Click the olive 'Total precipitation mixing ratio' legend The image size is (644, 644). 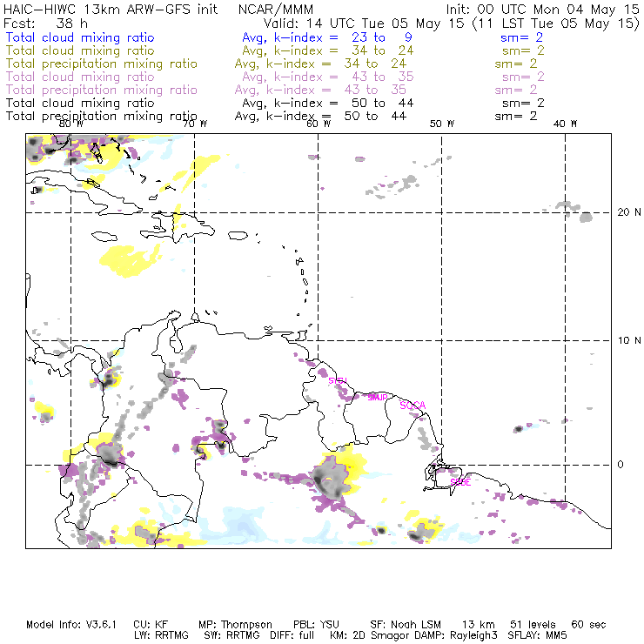click(x=102, y=64)
